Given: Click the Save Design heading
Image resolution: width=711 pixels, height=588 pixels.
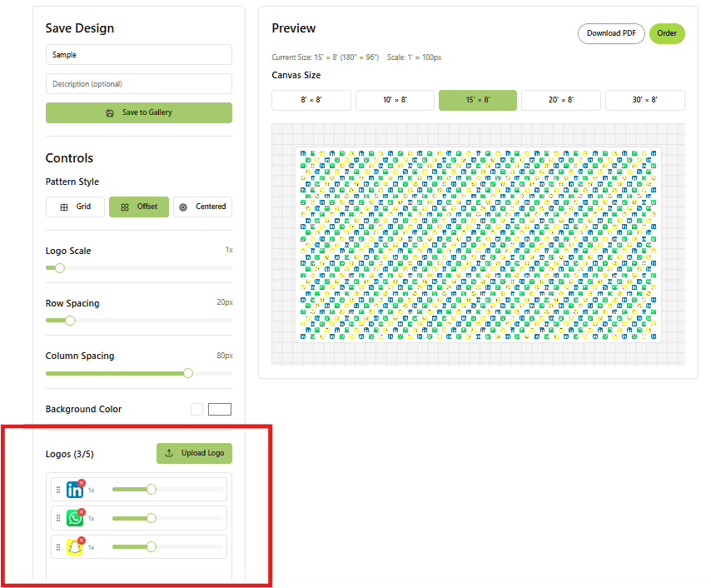Looking at the screenshot, I should pos(80,28).
